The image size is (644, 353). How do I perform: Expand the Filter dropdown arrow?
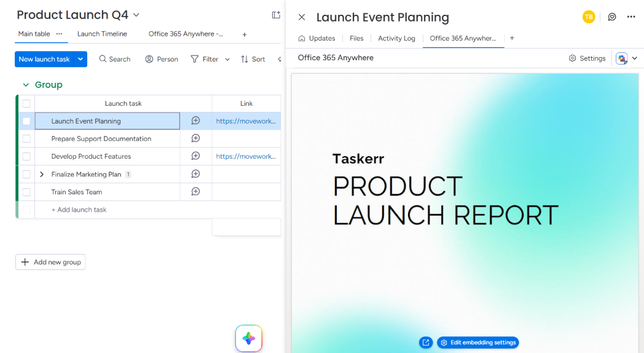point(227,59)
